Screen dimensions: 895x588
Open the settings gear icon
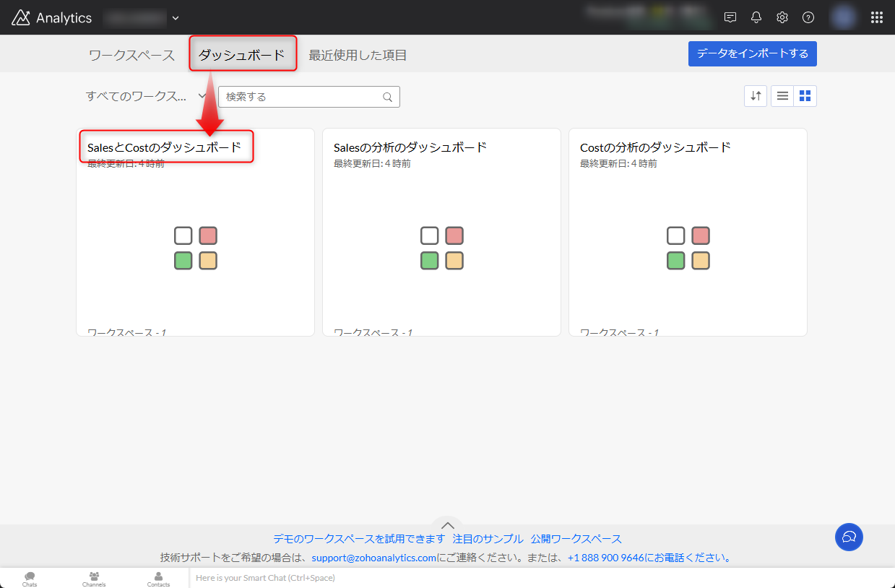click(782, 17)
